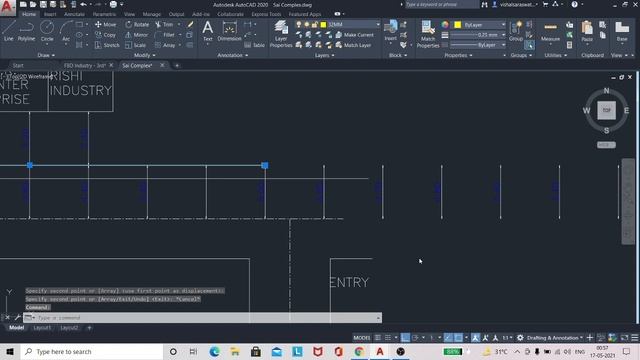640x360 pixels.
Task: Click the Undo arrow in quick access toolbar
Action: [x=84, y=4]
